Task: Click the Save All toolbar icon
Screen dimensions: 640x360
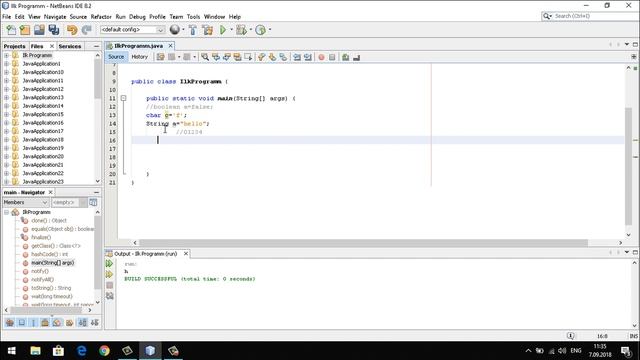Action: coord(53,30)
